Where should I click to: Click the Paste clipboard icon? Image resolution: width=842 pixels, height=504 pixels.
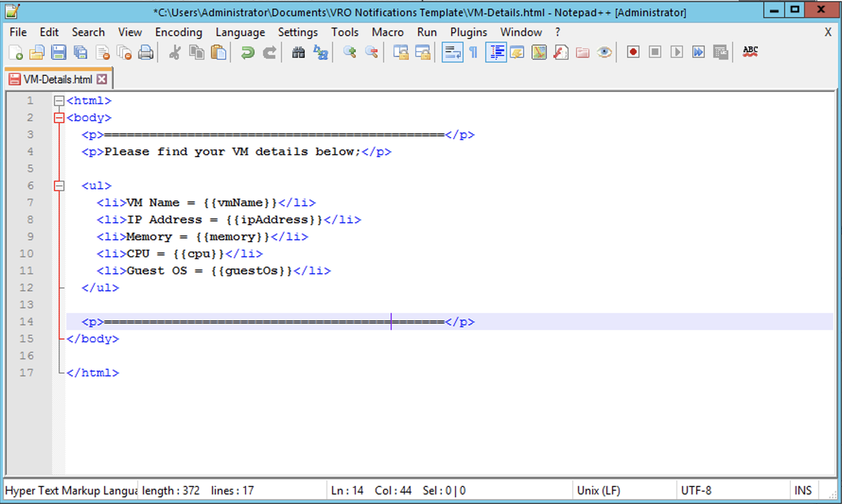219,52
